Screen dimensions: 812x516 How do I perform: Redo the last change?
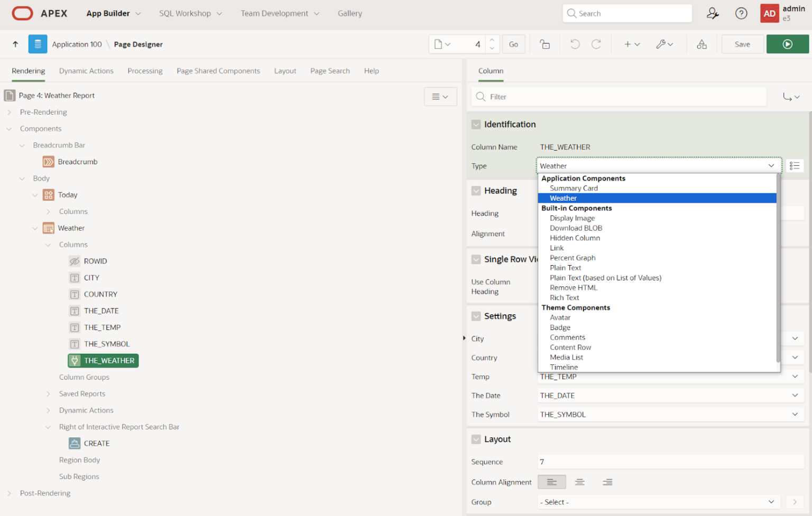click(596, 44)
